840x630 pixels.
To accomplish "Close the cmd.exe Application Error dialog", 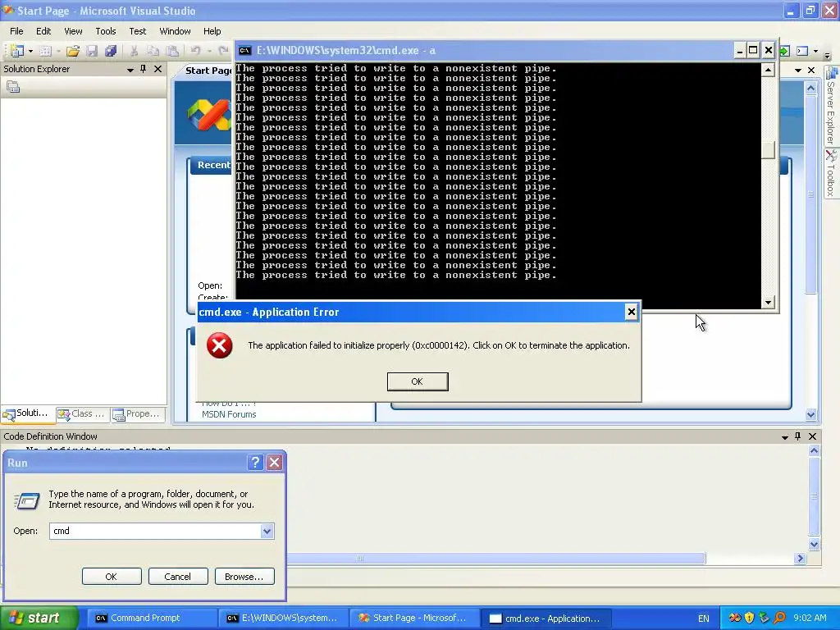I will 631,312.
